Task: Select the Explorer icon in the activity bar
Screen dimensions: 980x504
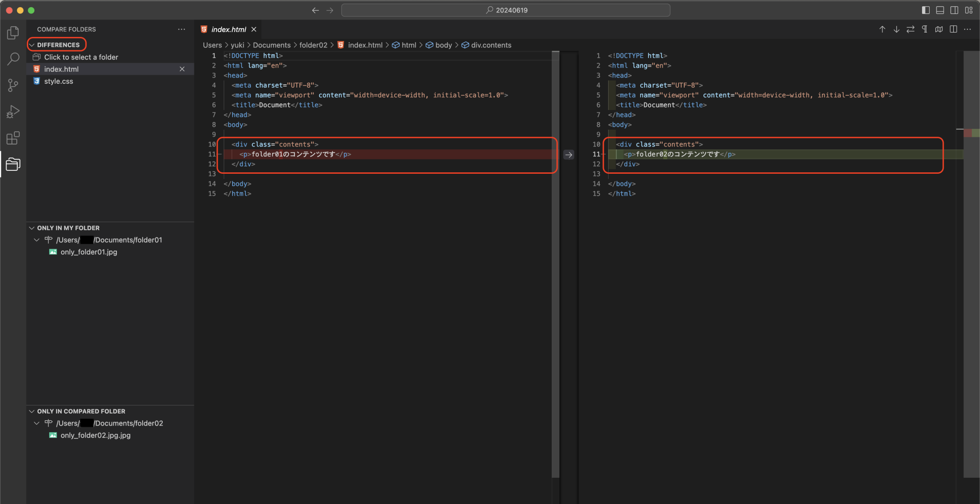Action: click(x=13, y=33)
